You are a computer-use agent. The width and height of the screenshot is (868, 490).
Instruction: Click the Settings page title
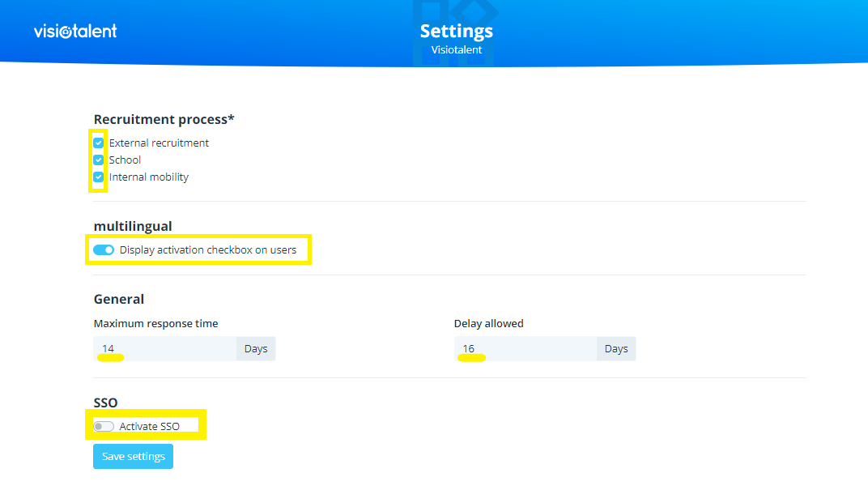[x=456, y=32]
